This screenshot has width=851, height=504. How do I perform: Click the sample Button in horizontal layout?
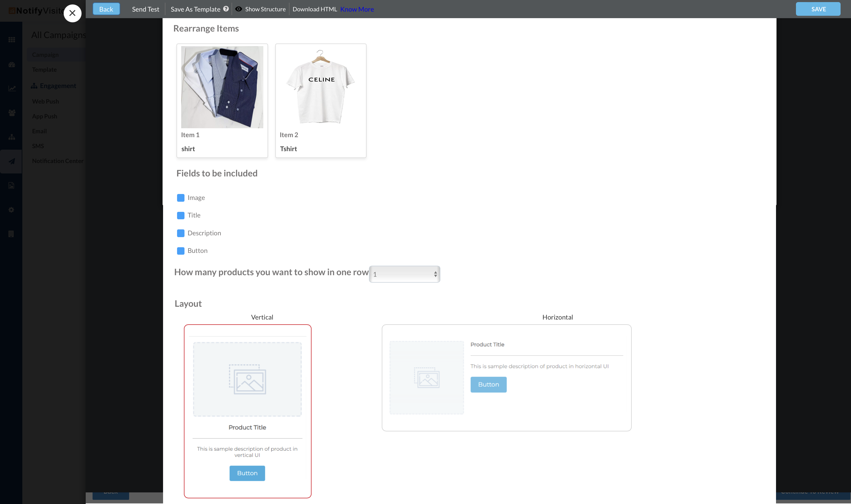tap(488, 384)
